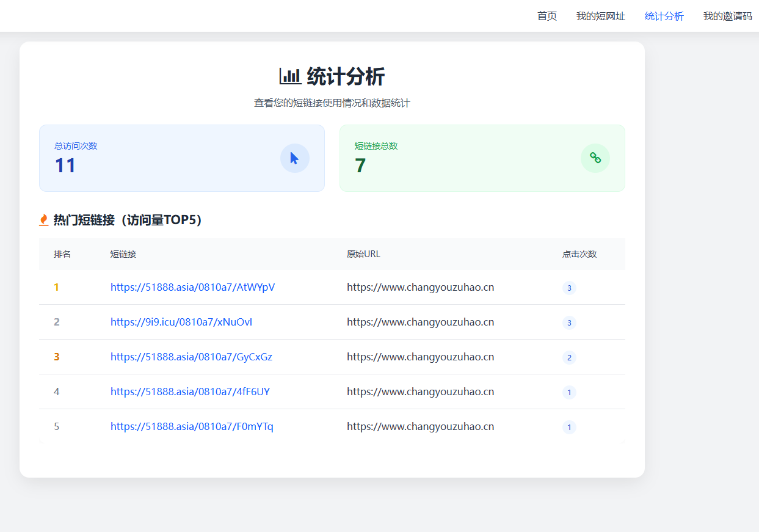This screenshot has width=759, height=532.
Task: Open 我的短网址 from the navigation bar
Action: click(600, 16)
